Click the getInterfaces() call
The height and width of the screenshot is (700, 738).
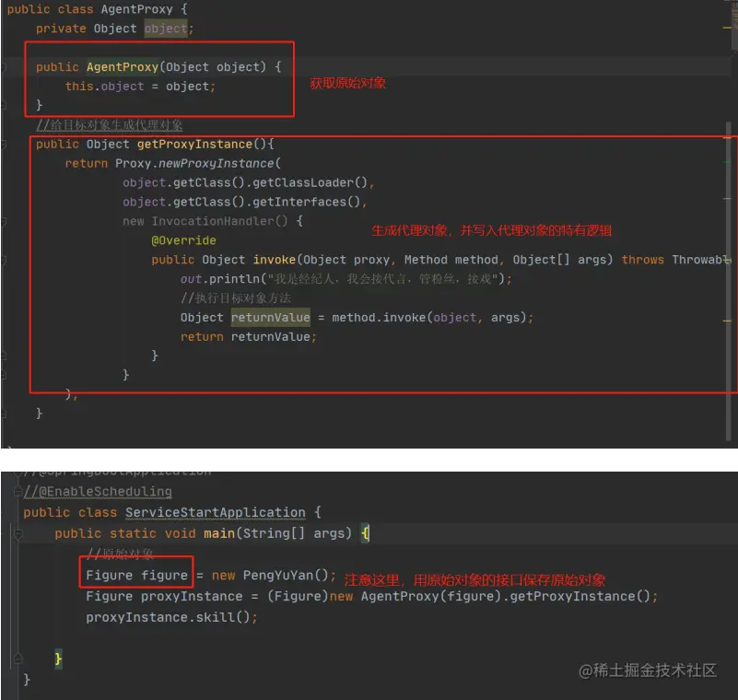[307, 202]
